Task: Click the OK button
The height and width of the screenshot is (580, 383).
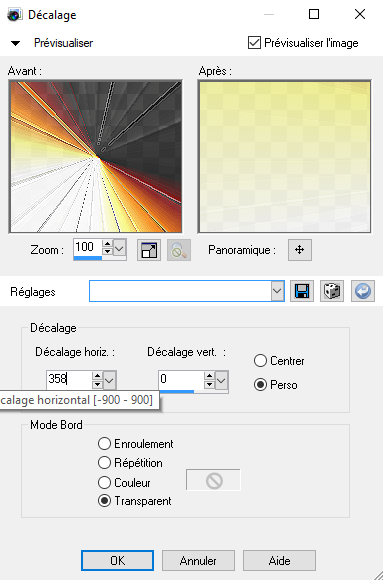Action: (x=117, y=560)
